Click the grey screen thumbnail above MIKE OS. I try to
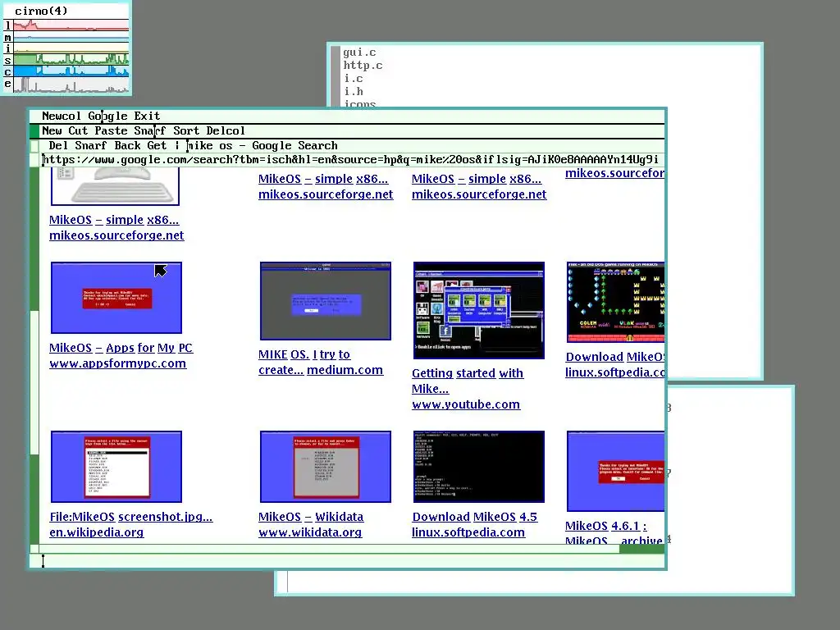Screen dimensions: 840x630 click(325, 301)
